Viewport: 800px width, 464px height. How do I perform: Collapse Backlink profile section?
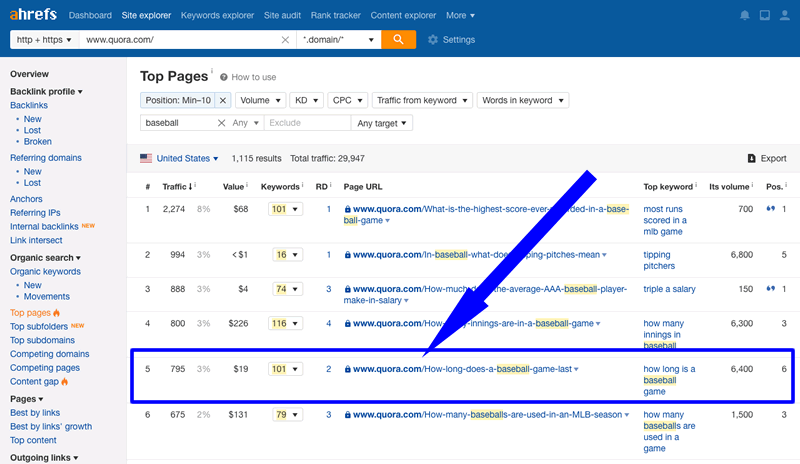[x=46, y=91]
